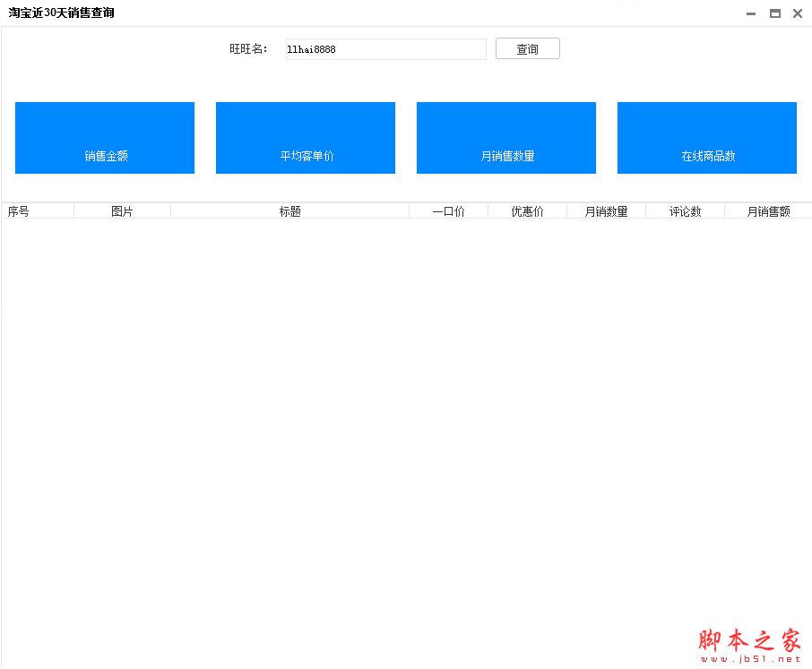The width and height of the screenshot is (812, 669).
Task: Click the 淘宝近30天销售查询 title text
Action: [x=59, y=13]
